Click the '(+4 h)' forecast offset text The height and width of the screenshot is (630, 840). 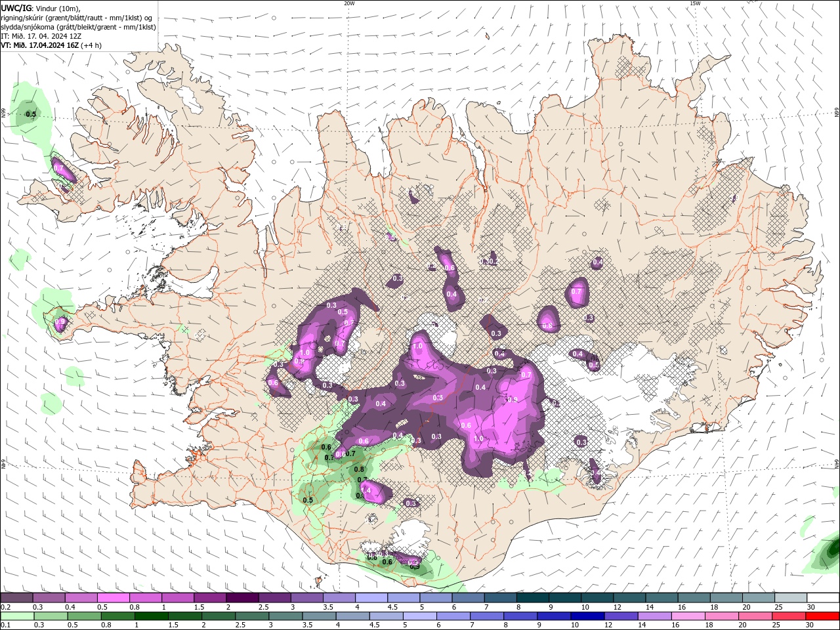(x=92, y=45)
